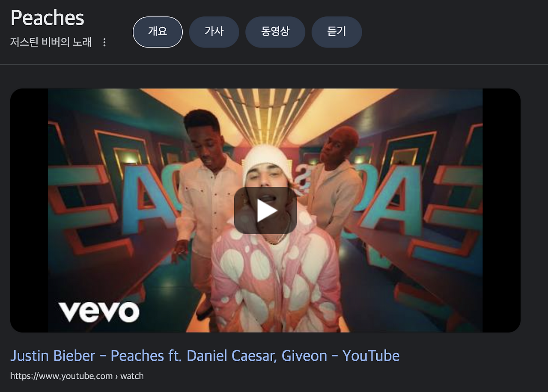
Task: Switch to the 가사 tab
Action: pos(214,32)
